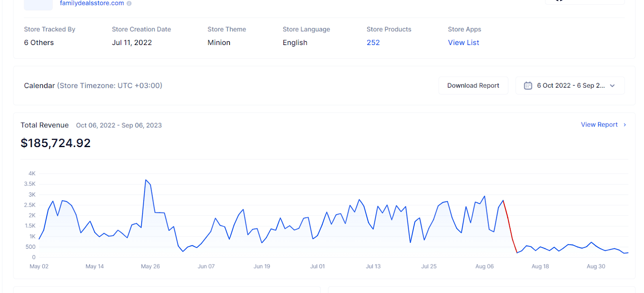Click the Minion store theme value
Image resolution: width=644 pixels, height=293 pixels.
tap(219, 43)
